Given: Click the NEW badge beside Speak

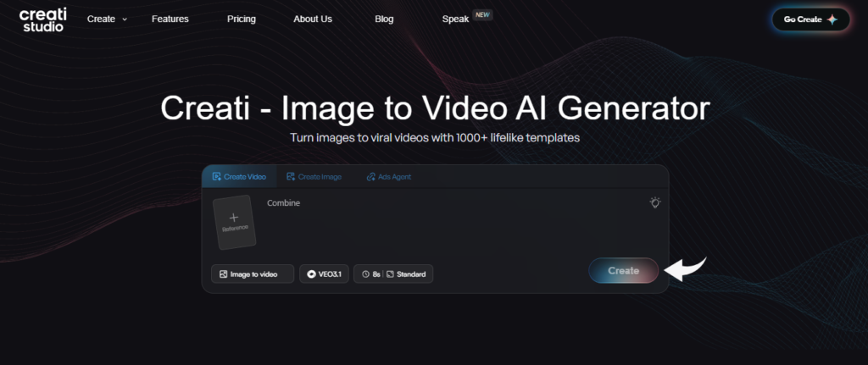Looking at the screenshot, I should (x=482, y=15).
